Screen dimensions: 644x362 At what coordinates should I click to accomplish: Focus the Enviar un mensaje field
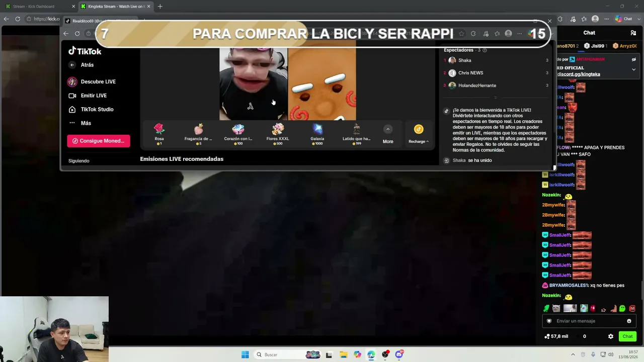coord(589,321)
